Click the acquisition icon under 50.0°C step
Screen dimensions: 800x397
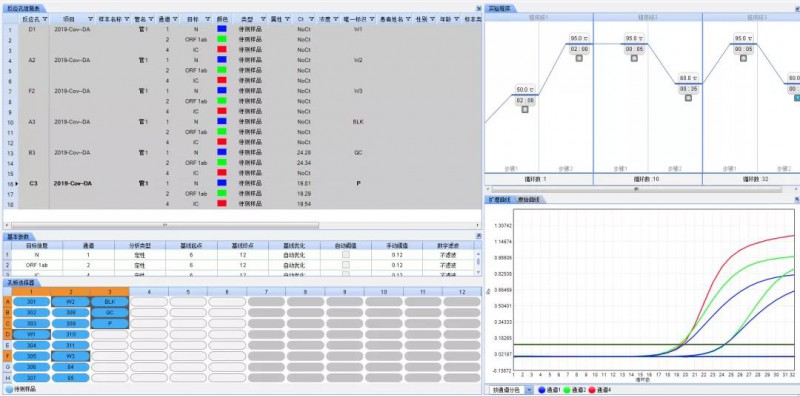525,109
